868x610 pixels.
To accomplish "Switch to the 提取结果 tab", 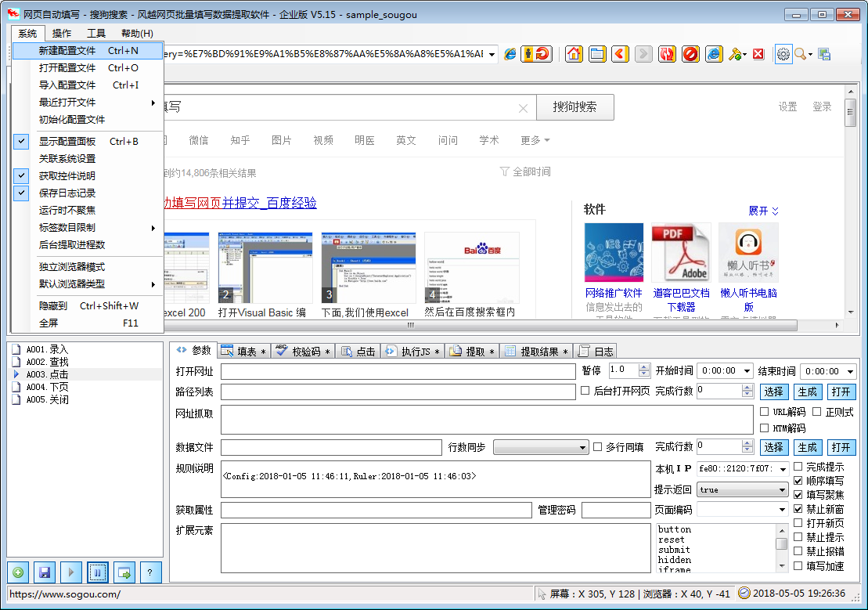I will pos(536,352).
